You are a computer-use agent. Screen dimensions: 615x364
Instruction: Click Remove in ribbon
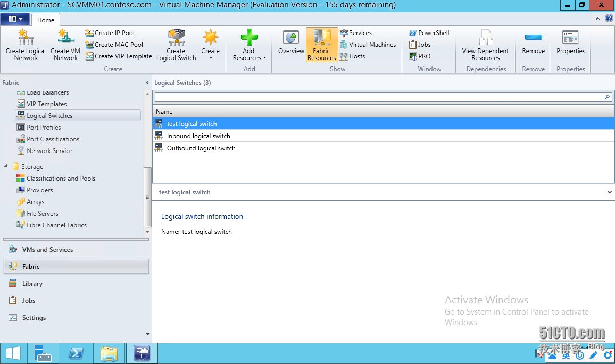tap(534, 43)
